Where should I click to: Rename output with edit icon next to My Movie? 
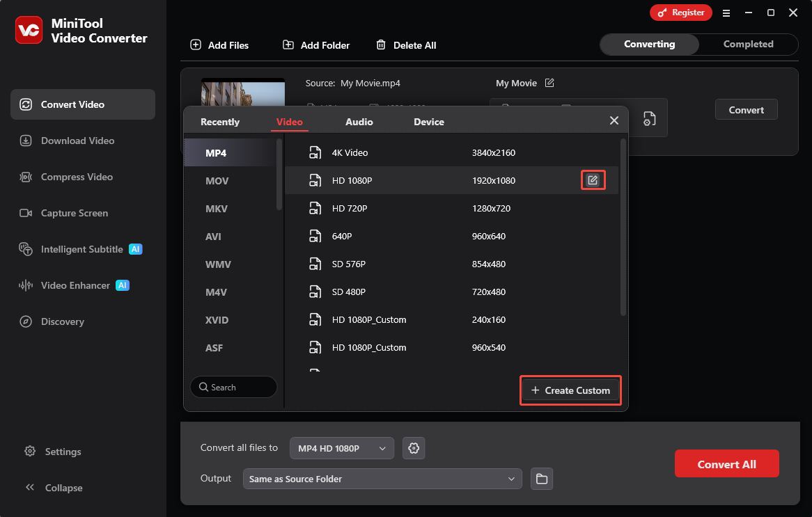(x=549, y=83)
